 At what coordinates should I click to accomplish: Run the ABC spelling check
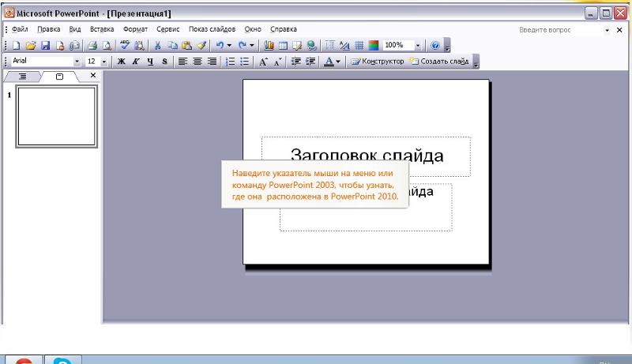125,46
